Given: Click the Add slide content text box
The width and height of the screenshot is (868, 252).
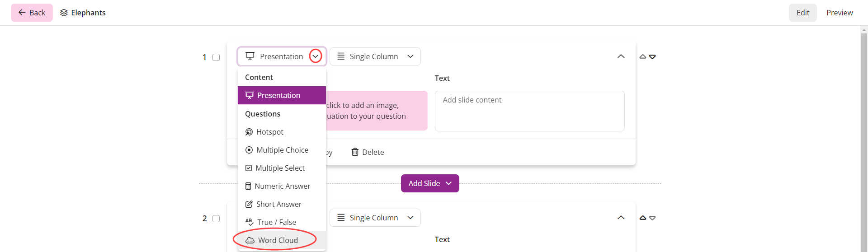Looking at the screenshot, I should [530, 111].
